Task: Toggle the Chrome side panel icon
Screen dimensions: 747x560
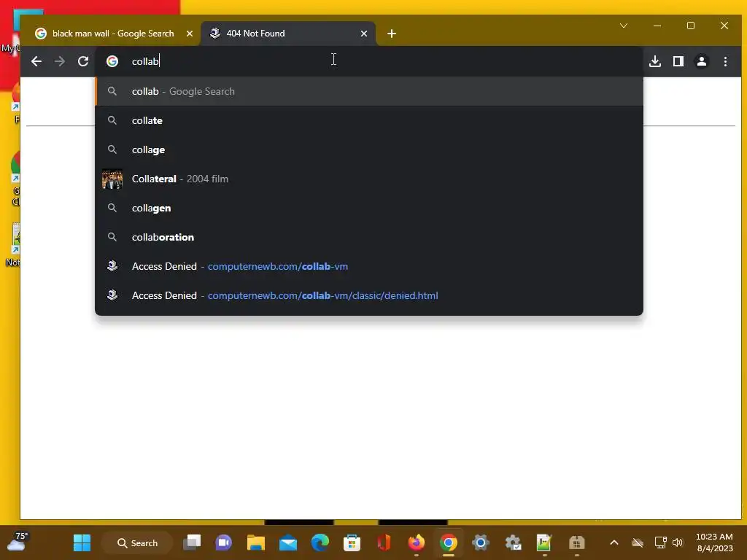Action: click(678, 61)
